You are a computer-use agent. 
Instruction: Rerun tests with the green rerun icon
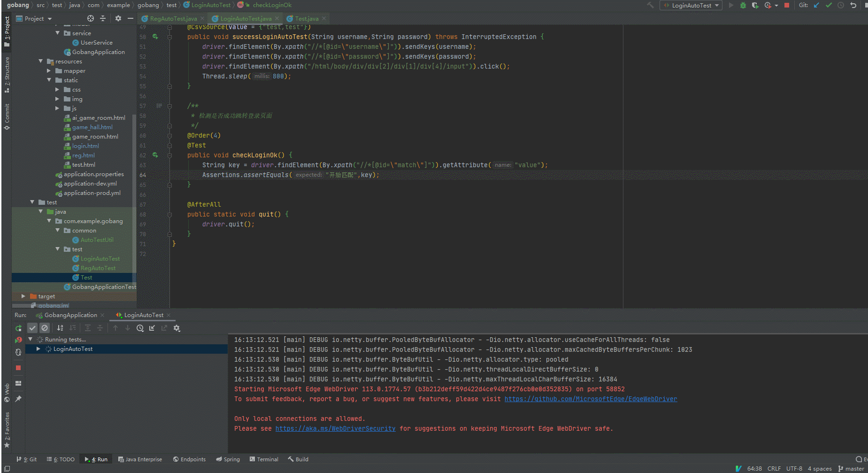pyautogui.click(x=18, y=328)
